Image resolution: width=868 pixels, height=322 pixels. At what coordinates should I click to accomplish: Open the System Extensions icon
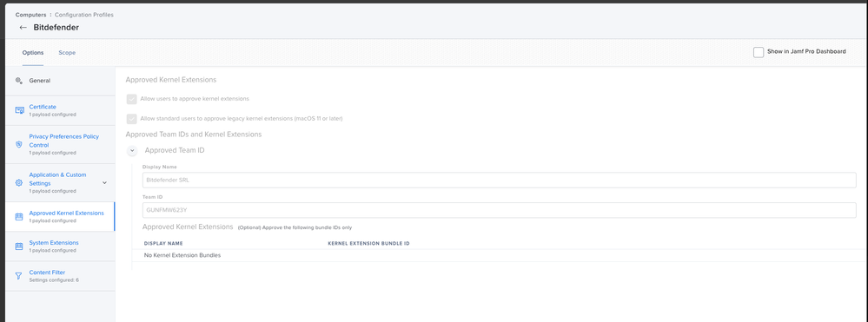(x=19, y=246)
